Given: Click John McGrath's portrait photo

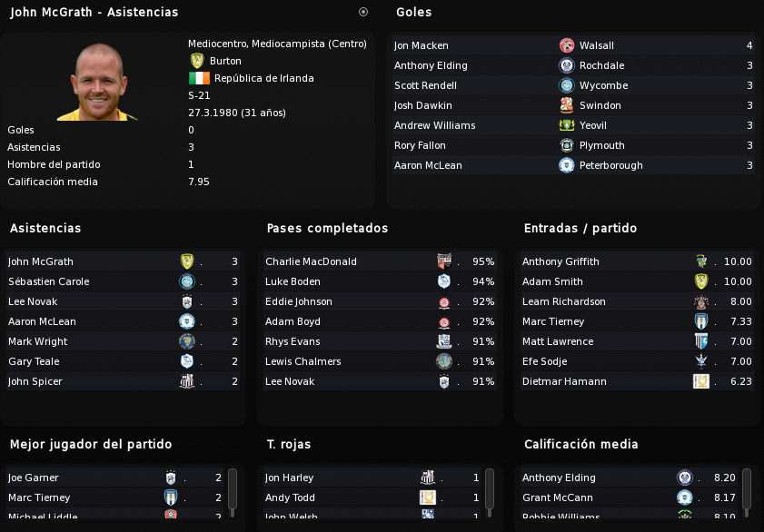Looking at the screenshot, I should pyautogui.click(x=98, y=82).
